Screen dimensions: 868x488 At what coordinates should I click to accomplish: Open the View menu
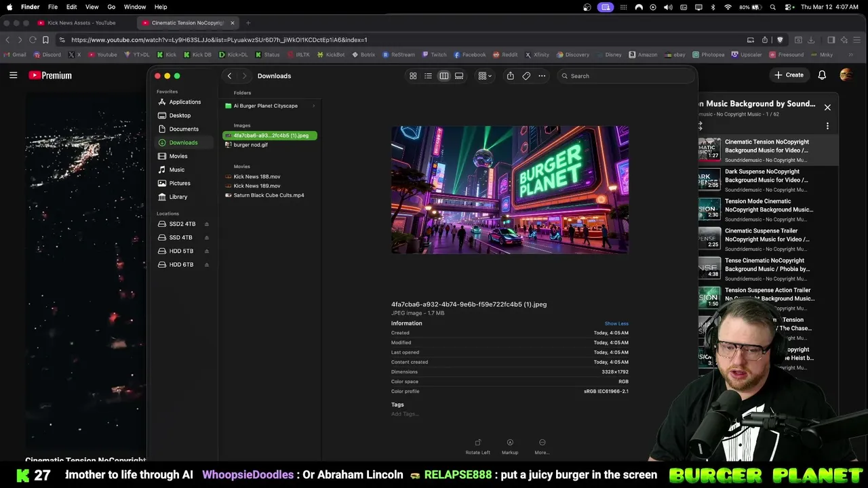tap(92, 7)
